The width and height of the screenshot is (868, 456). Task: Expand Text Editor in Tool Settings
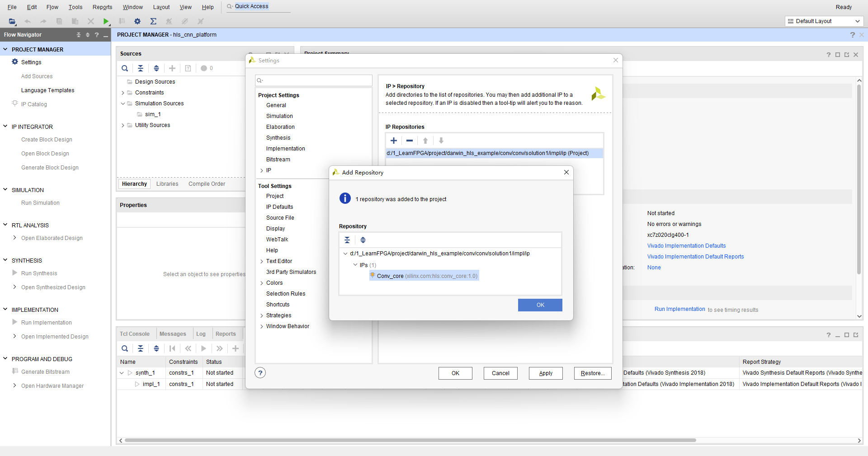click(262, 261)
